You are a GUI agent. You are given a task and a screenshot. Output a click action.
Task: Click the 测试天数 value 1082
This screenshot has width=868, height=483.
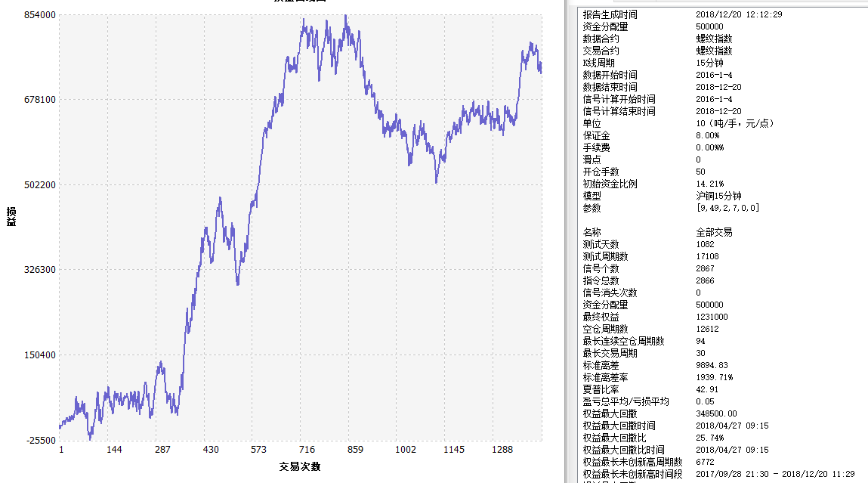704,244
